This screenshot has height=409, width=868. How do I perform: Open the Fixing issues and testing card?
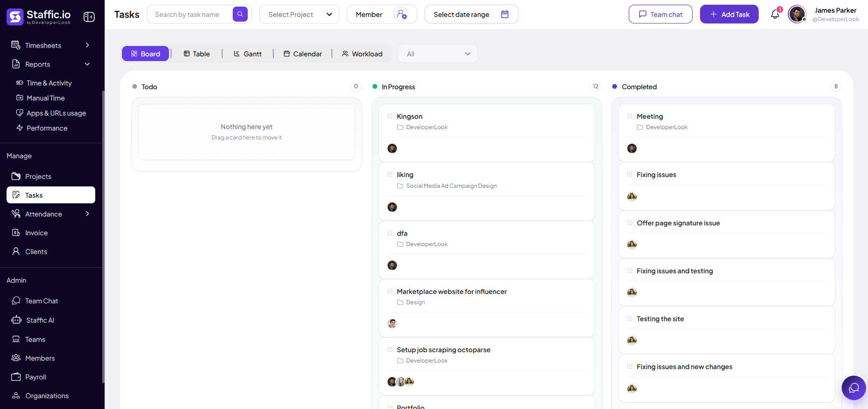[726, 282]
